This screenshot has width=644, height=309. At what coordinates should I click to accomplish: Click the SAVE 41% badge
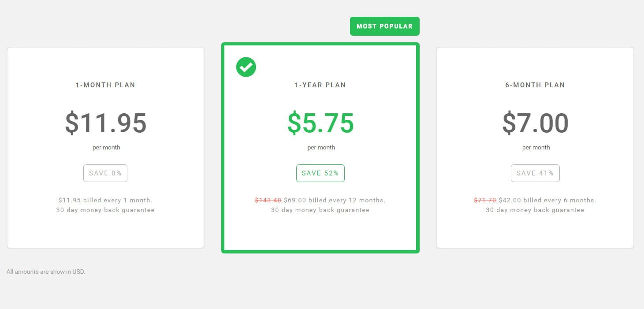pyautogui.click(x=535, y=173)
